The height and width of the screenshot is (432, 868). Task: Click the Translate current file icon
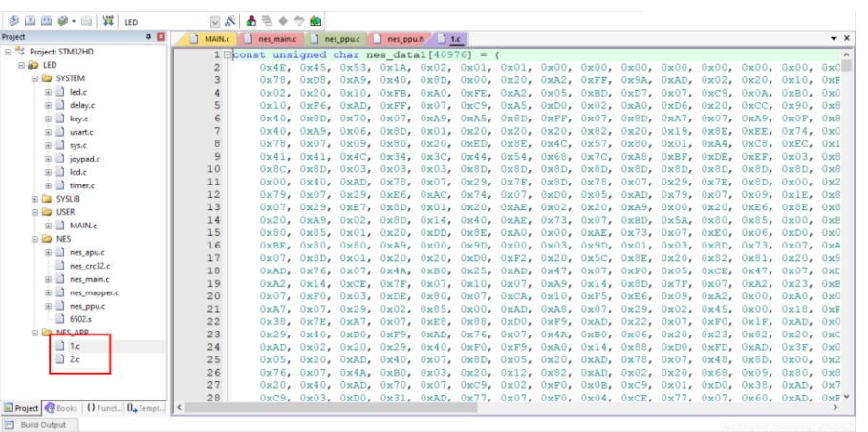(x=13, y=21)
